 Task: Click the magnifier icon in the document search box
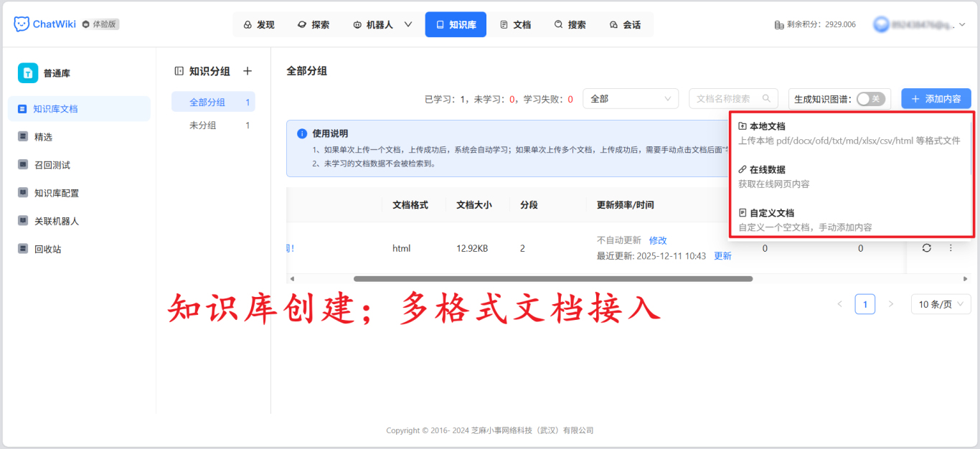tap(767, 98)
